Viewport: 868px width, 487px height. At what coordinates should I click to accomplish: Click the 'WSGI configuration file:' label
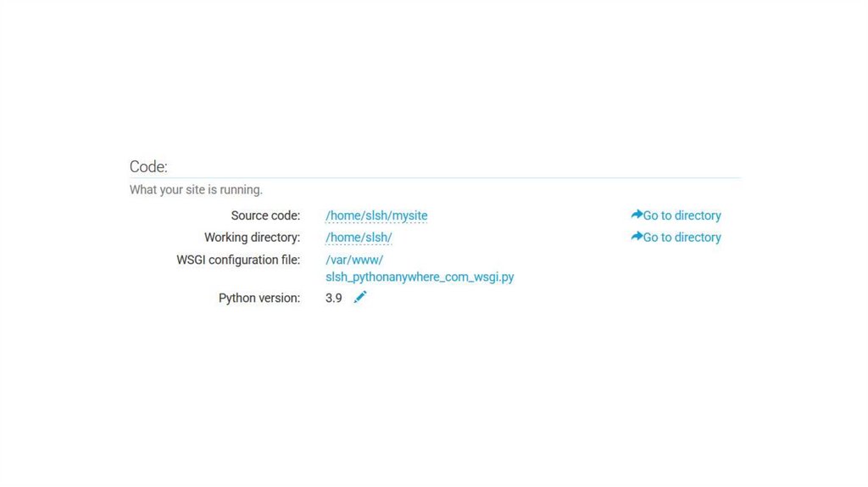[x=238, y=260]
